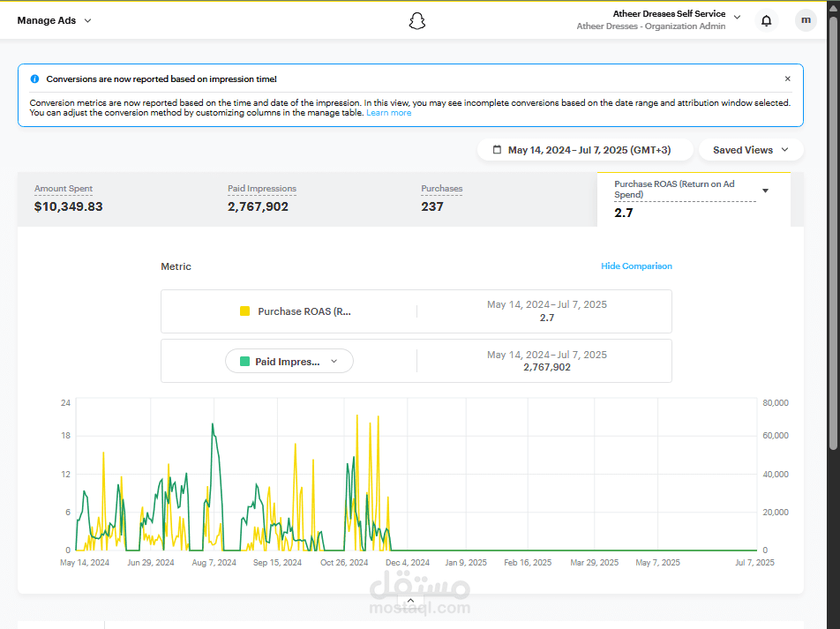Click the 'Feb 16, 2025' axis label
The image size is (840, 629).
(528, 563)
